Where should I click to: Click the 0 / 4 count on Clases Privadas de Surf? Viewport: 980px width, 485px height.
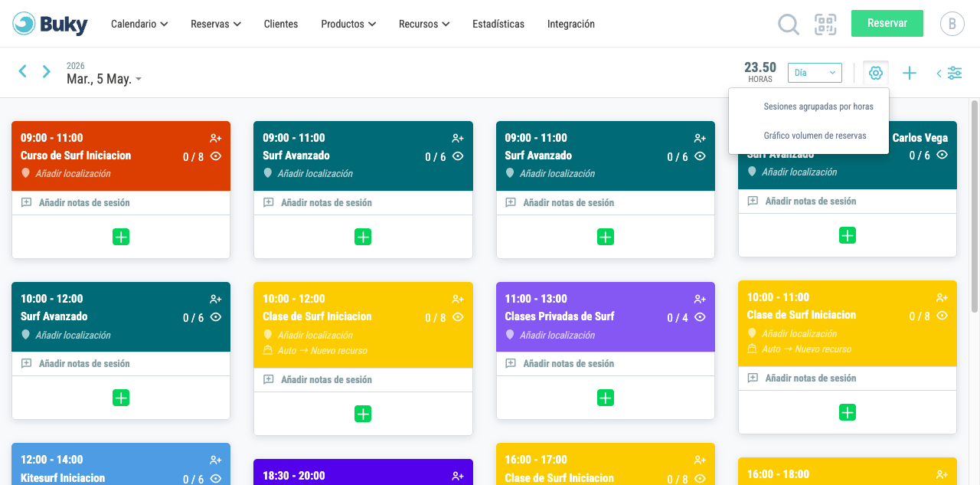click(678, 317)
